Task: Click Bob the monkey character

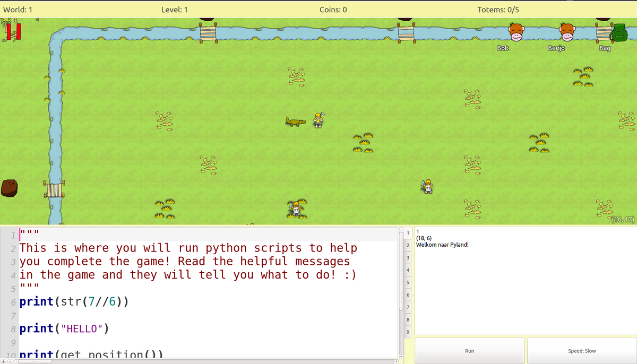Action: pos(515,32)
